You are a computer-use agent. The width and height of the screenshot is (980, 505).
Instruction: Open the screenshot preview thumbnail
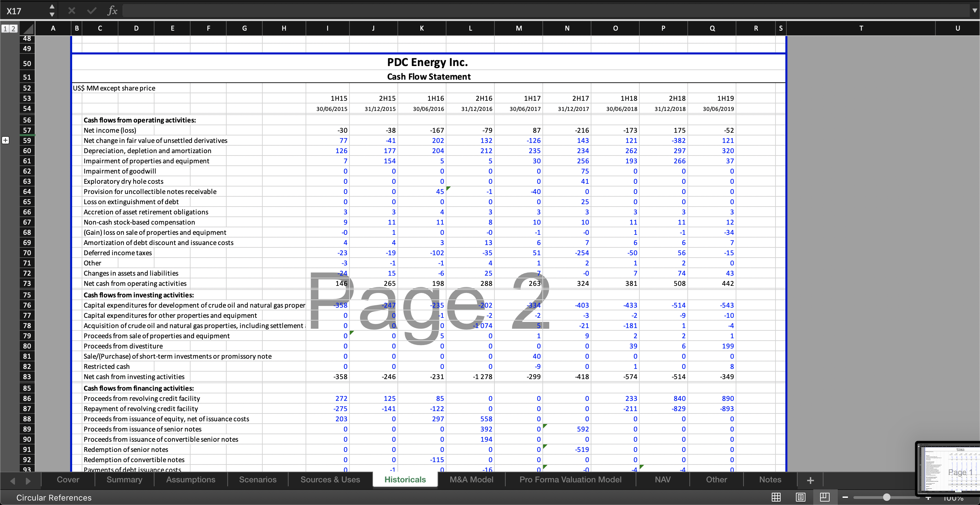click(948, 468)
